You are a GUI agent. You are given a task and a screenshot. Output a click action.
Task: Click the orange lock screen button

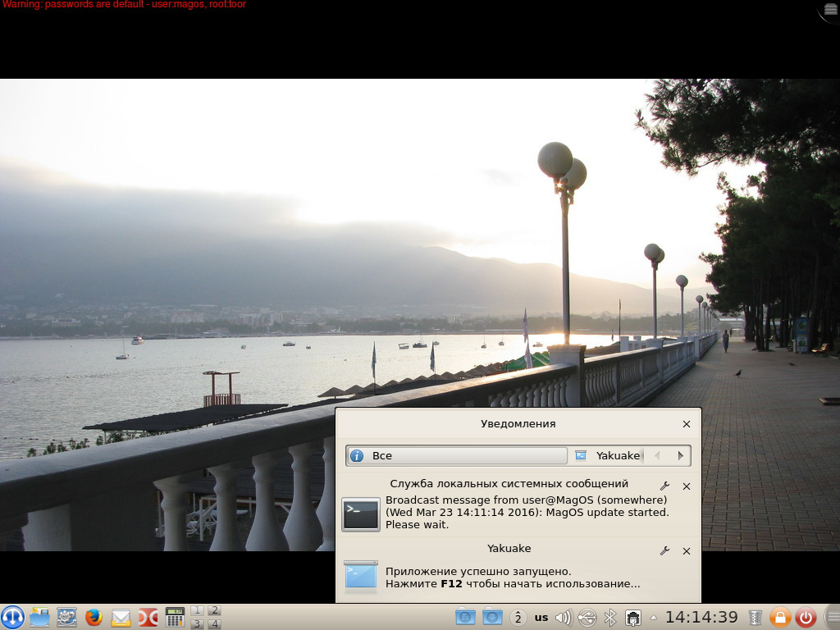[x=780, y=618]
